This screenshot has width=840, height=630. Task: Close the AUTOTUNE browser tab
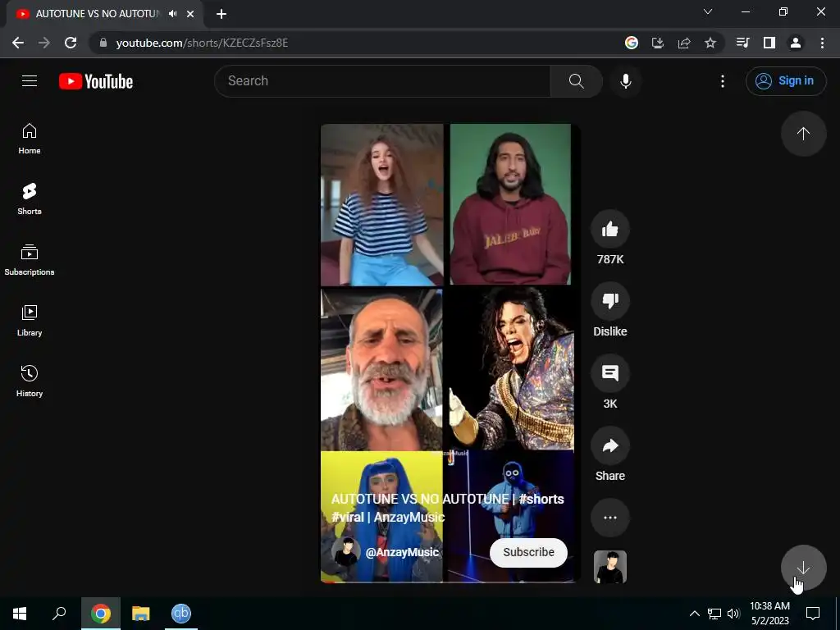point(190,14)
